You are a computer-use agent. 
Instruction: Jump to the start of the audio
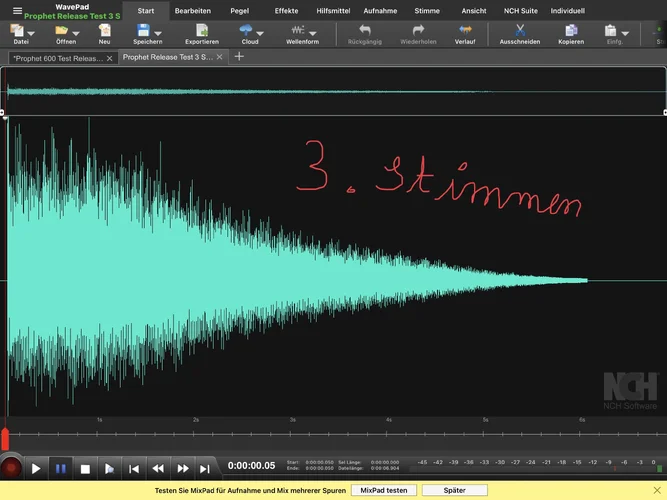(x=134, y=468)
